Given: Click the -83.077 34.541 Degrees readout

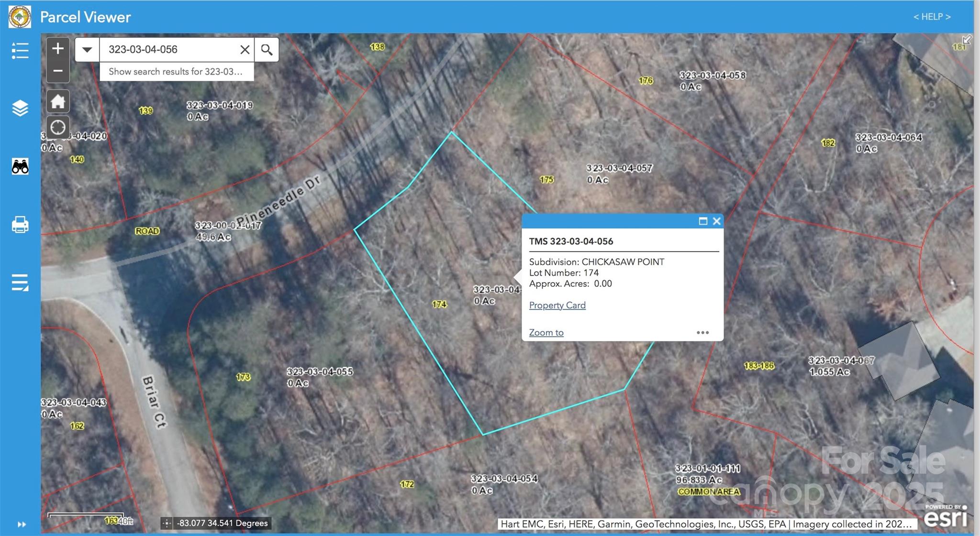Looking at the screenshot, I should (x=222, y=523).
